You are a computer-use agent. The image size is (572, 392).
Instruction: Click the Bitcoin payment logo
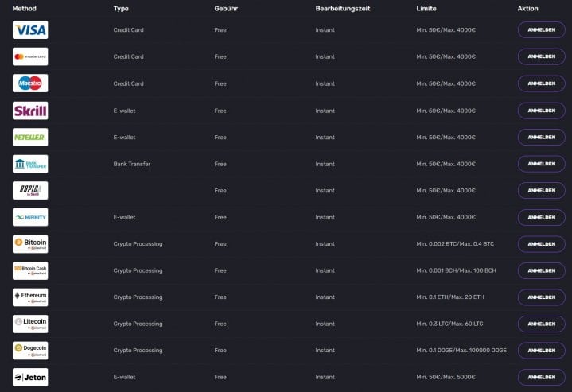[x=30, y=244]
